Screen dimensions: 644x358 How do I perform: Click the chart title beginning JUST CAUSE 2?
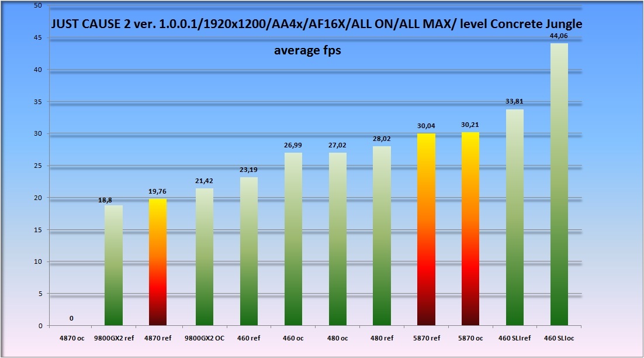click(317, 24)
